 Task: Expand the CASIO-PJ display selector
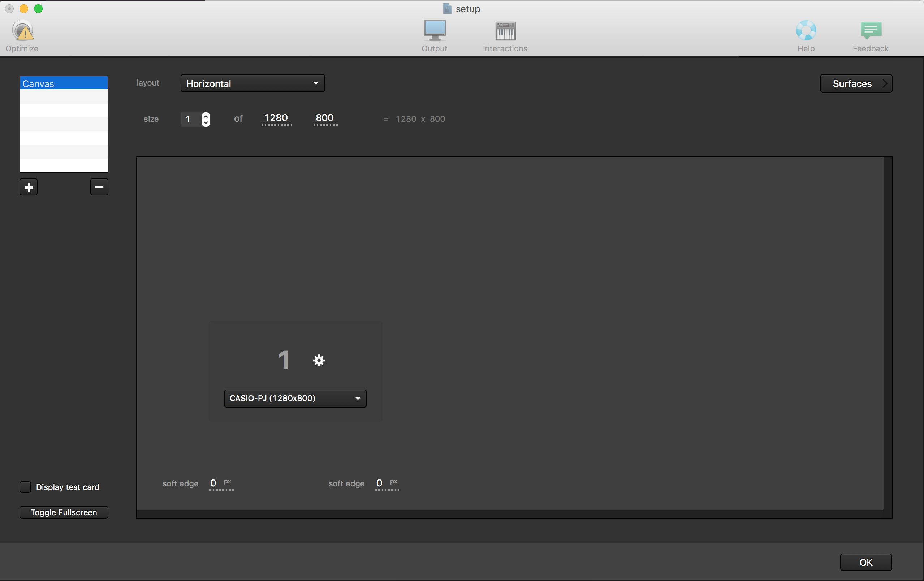358,397
